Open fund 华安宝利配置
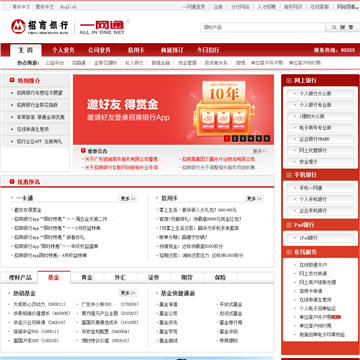The width and height of the screenshot is (360, 360). click(x=105, y=332)
